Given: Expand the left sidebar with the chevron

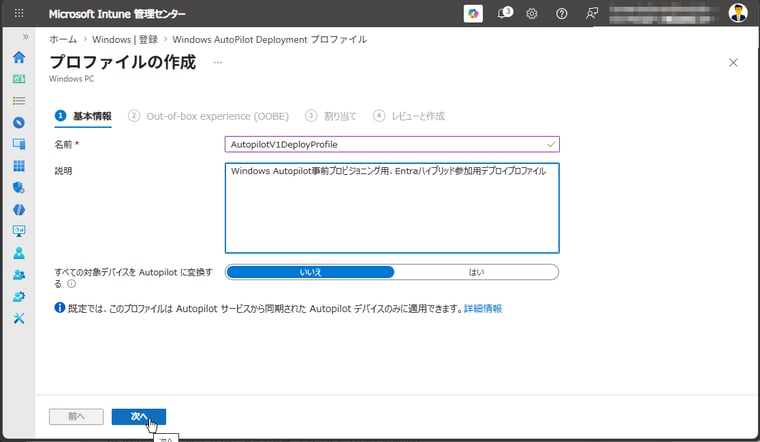Looking at the screenshot, I should point(25,37).
